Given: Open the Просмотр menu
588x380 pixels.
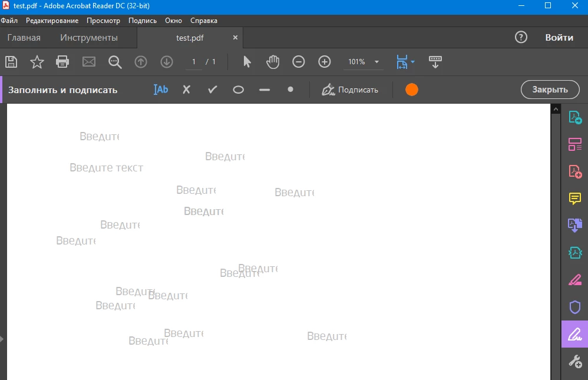Looking at the screenshot, I should click(x=103, y=21).
